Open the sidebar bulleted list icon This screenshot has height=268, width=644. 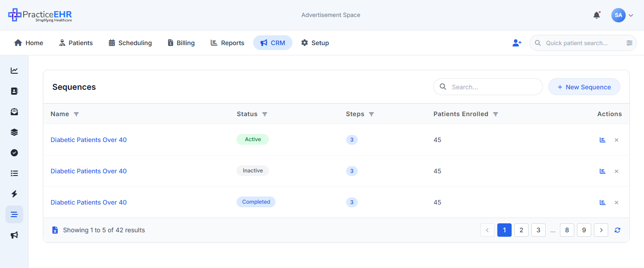click(x=14, y=173)
